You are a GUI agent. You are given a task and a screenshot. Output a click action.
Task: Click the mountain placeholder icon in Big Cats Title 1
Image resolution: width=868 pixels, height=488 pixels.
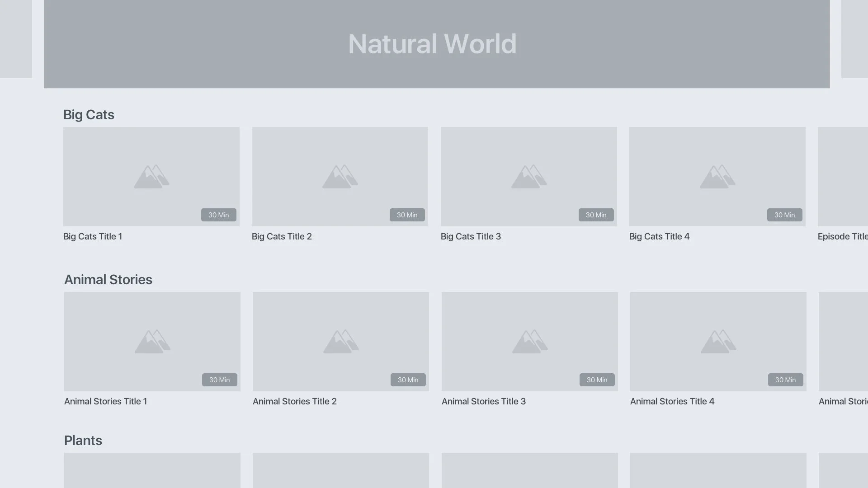[x=151, y=177]
